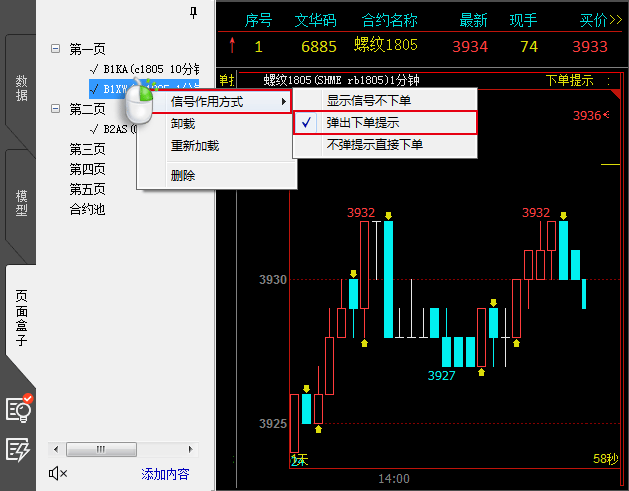Click the >> arrows beside 买价

(x=614, y=20)
